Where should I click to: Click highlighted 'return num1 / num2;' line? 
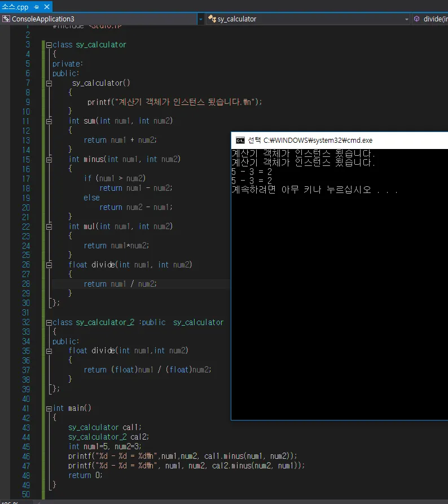click(x=120, y=284)
